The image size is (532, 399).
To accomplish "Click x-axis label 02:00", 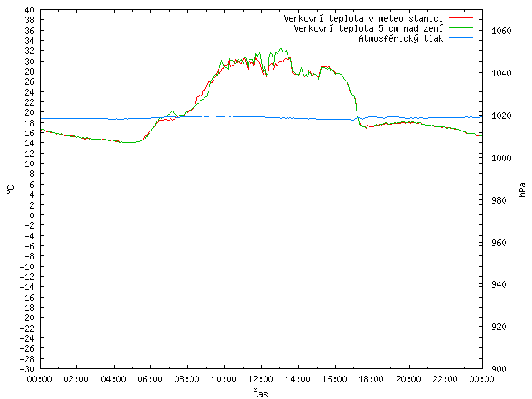I will tap(76, 379).
